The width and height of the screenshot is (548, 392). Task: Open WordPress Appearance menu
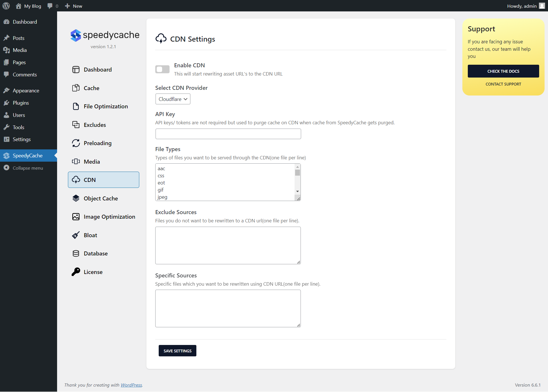click(x=29, y=91)
